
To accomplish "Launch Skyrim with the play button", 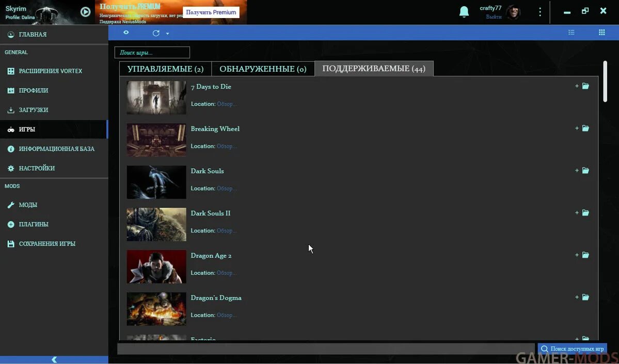I will point(85,12).
